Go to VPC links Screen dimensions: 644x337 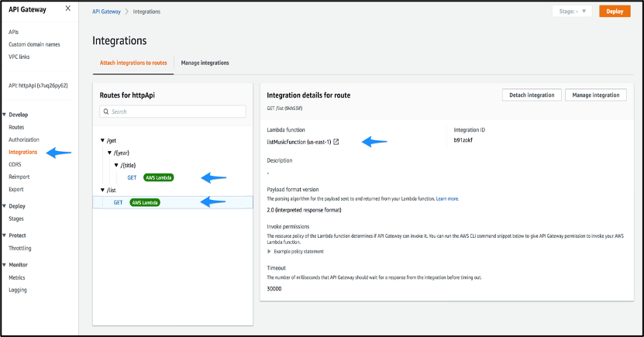[19, 57]
